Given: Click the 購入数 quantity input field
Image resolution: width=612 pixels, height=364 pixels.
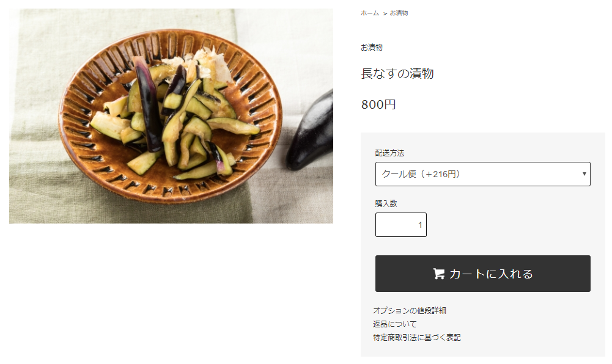Looking at the screenshot, I should coord(401,225).
